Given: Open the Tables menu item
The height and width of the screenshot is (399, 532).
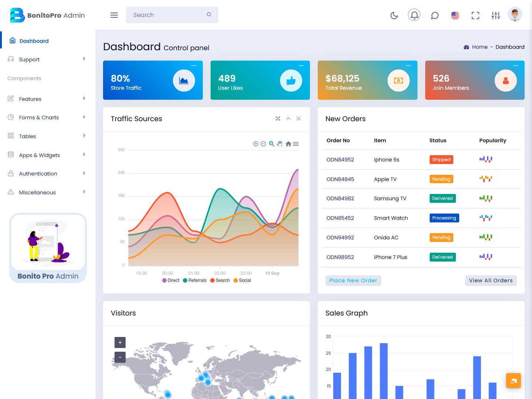Looking at the screenshot, I should tap(27, 136).
